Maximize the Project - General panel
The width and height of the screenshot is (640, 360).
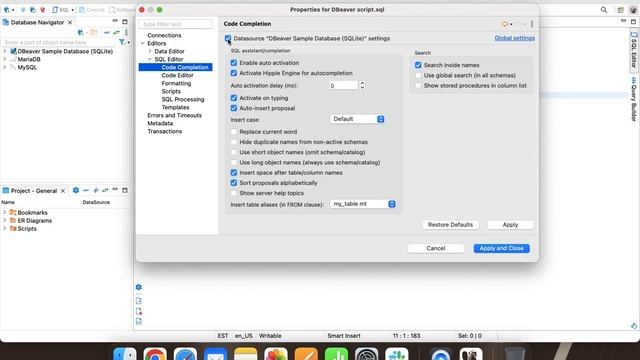point(125,190)
